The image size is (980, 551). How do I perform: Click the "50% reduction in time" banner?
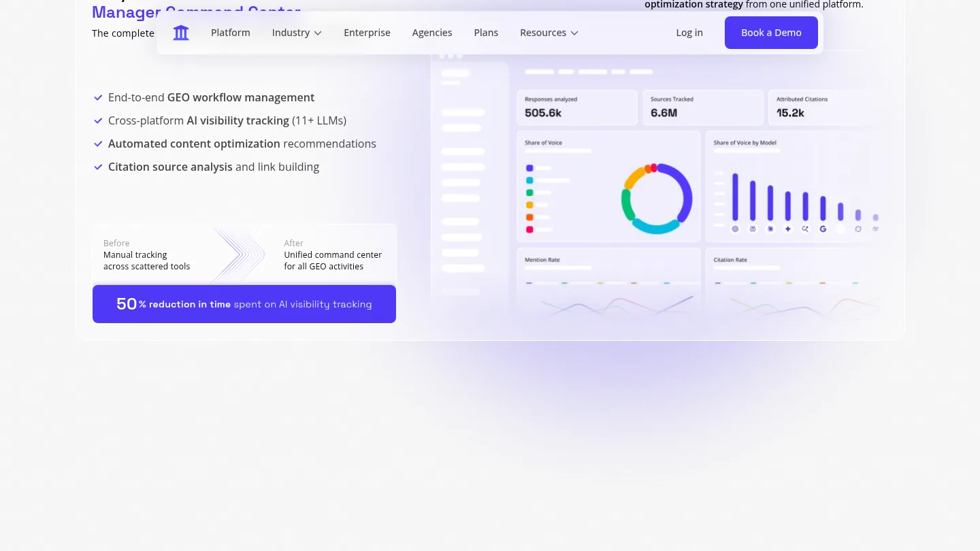244,304
